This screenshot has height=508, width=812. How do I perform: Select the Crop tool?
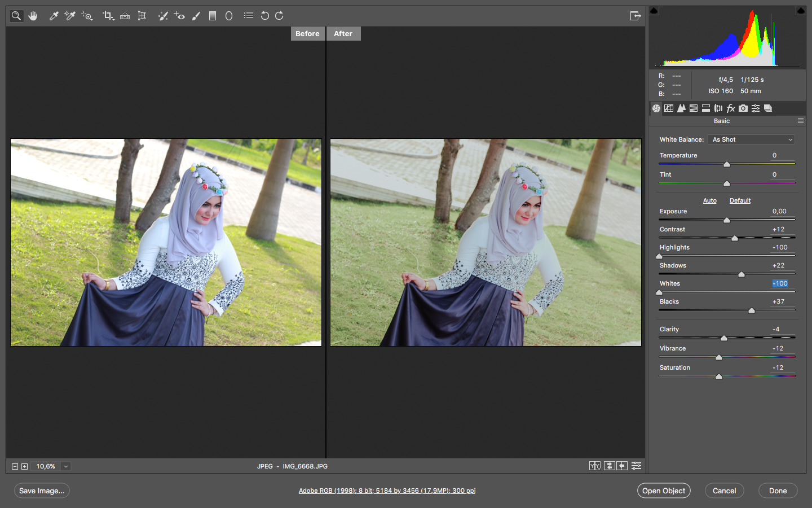coord(108,16)
